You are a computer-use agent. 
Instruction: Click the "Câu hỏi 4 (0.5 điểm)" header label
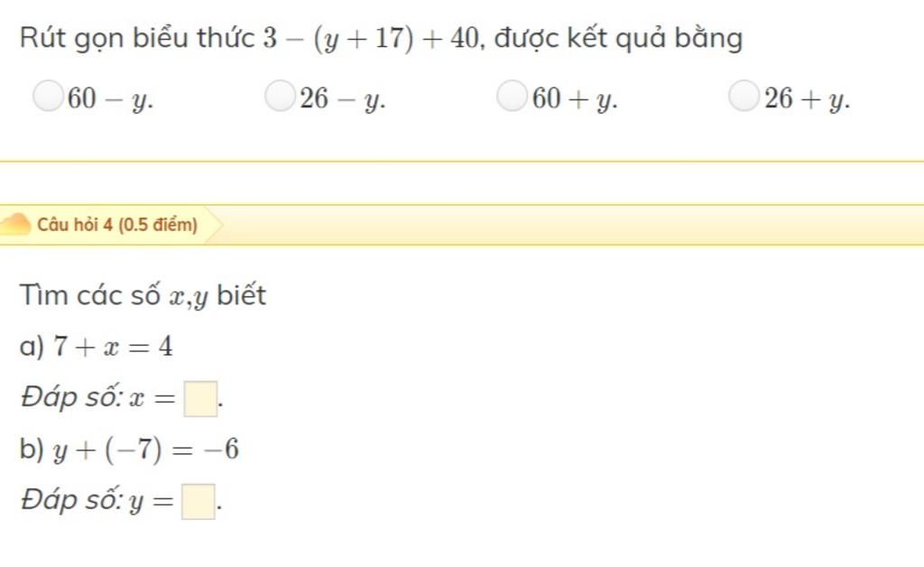point(117,225)
